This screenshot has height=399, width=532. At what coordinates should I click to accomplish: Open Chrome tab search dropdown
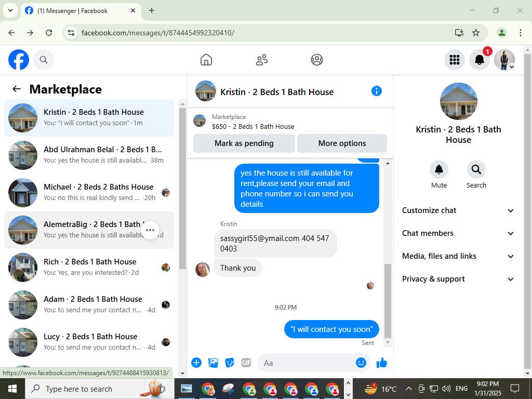10,10
